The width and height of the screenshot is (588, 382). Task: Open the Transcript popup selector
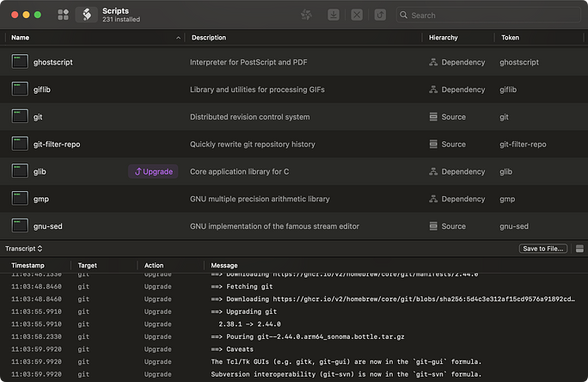click(x=23, y=249)
